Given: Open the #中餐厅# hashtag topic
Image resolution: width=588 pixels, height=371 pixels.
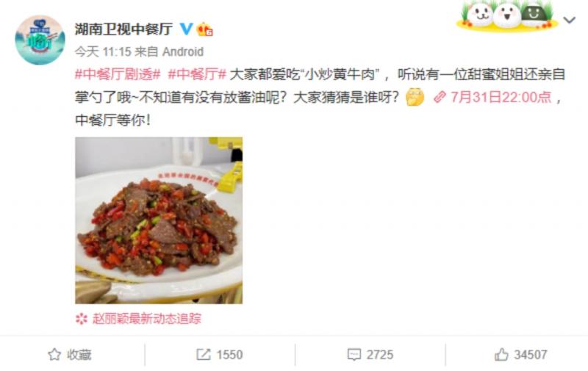Looking at the screenshot, I should click(x=197, y=74).
